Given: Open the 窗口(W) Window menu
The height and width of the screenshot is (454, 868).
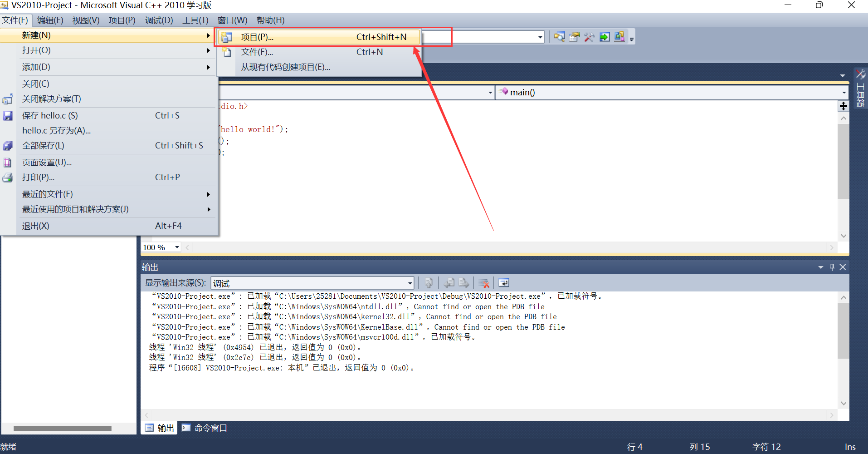Looking at the screenshot, I should [x=232, y=20].
